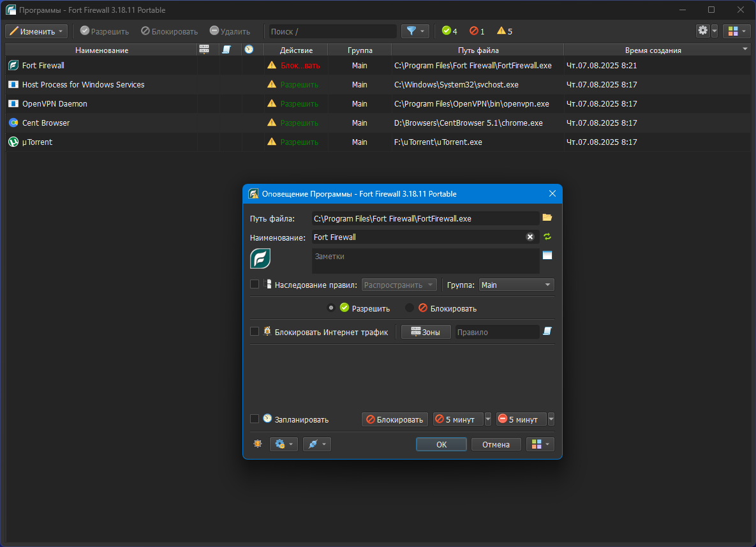The height and width of the screenshot is (547, 756).
Task: Click OK to confirm the program alert
Action: coord(441,444)
